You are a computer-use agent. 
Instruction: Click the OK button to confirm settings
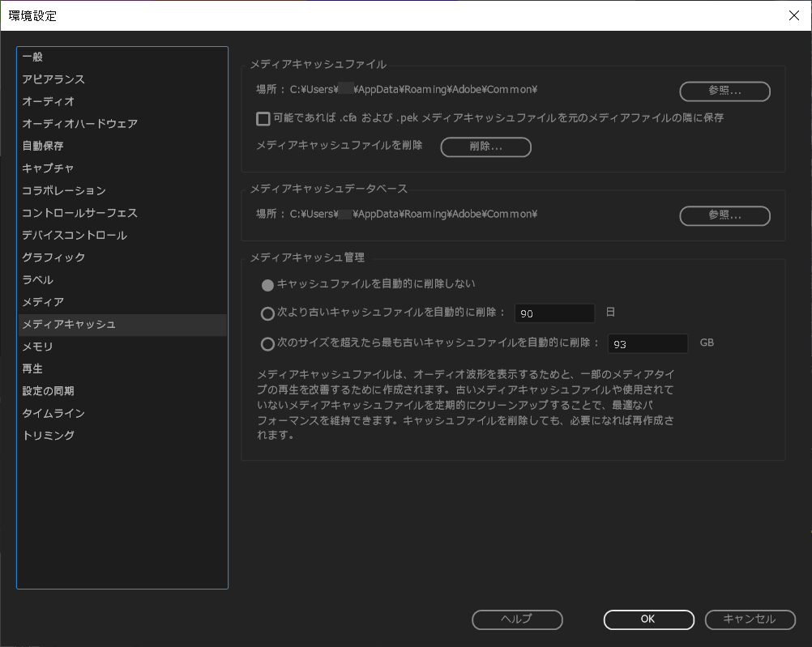[x=648, y=619]
